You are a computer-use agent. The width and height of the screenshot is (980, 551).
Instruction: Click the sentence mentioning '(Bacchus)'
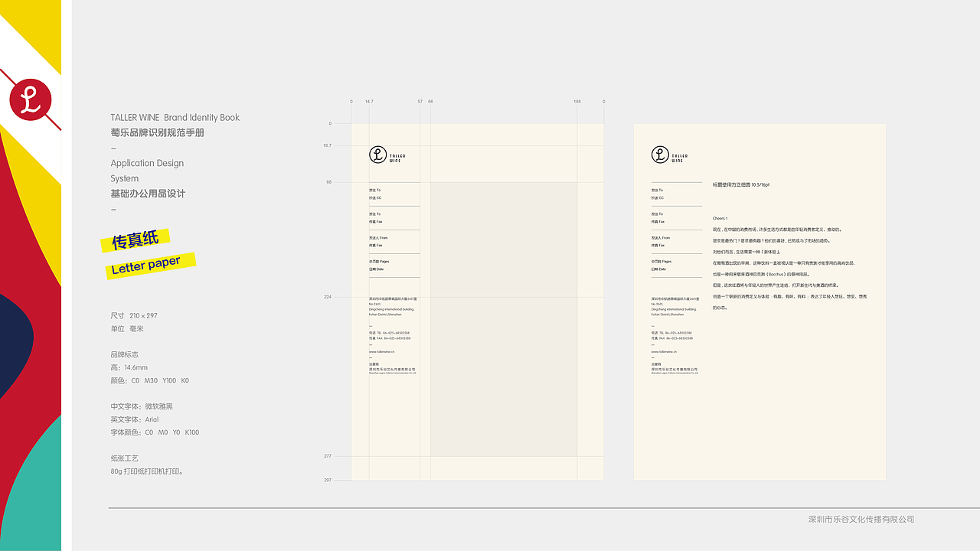[761, 274]
